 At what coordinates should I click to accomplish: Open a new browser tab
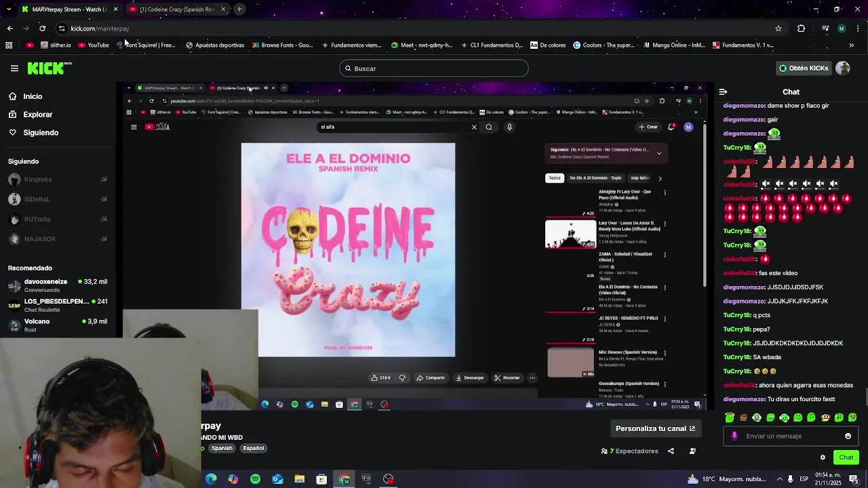click(x=239, y=9)
